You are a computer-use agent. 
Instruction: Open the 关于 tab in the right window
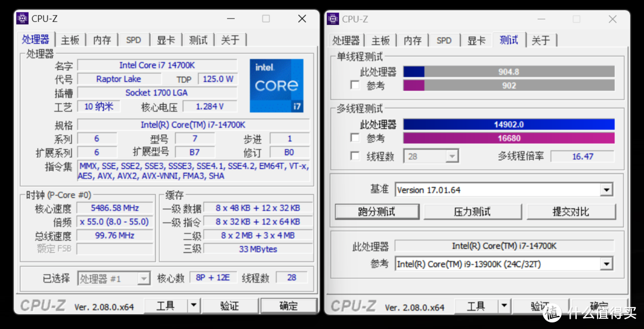tap(540, 41)
